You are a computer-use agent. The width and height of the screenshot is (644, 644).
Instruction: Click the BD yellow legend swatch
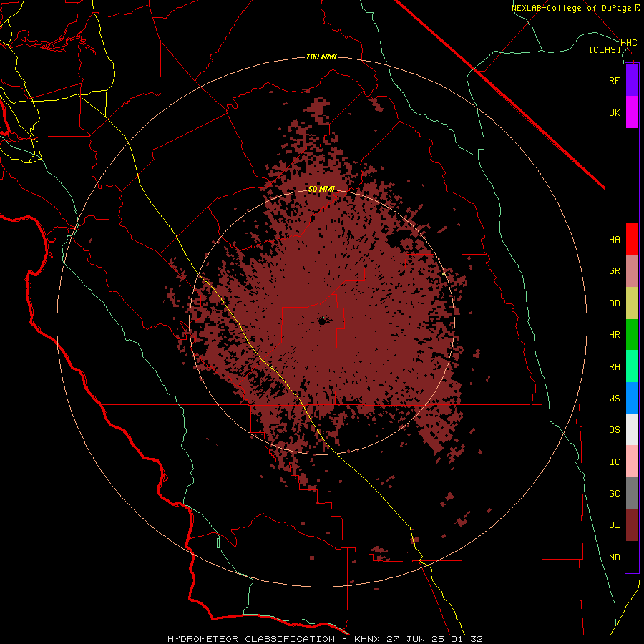pos(632,303)
